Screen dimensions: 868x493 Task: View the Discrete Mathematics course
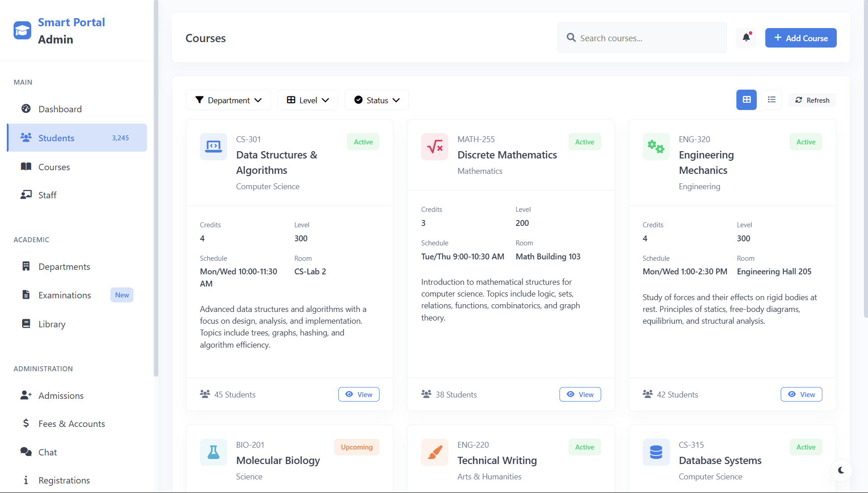click(x=580, y=394)
